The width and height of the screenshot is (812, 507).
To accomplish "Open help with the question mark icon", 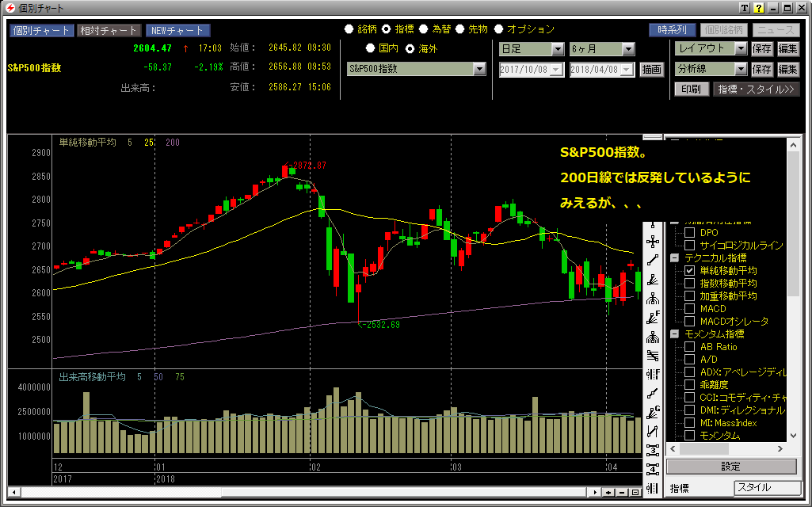I will pos(759,8).
